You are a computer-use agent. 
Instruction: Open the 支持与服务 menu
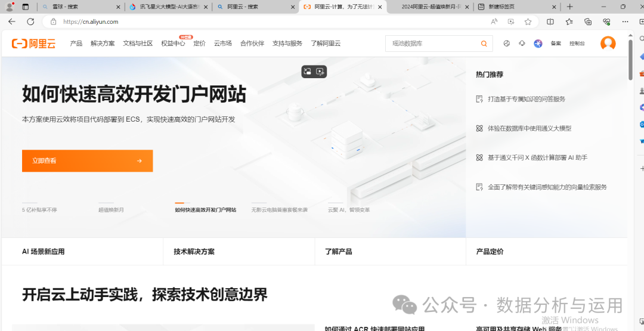click(287, 44)
